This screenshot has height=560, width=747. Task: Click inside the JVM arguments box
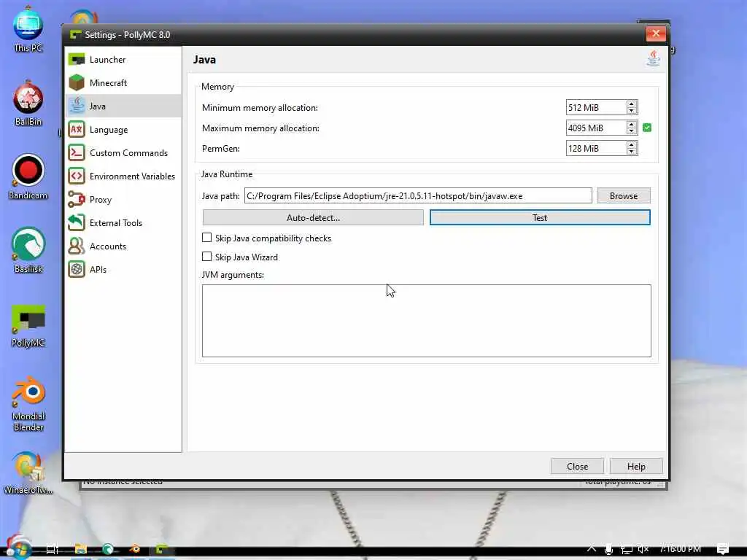click(x=426, y=321)
